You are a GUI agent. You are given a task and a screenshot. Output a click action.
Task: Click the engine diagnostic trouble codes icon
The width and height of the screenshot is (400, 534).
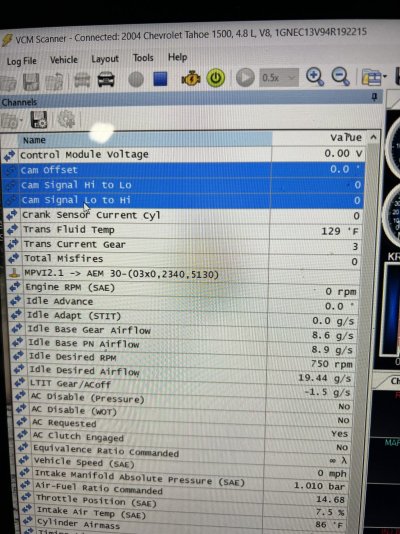tap(190, 79)
